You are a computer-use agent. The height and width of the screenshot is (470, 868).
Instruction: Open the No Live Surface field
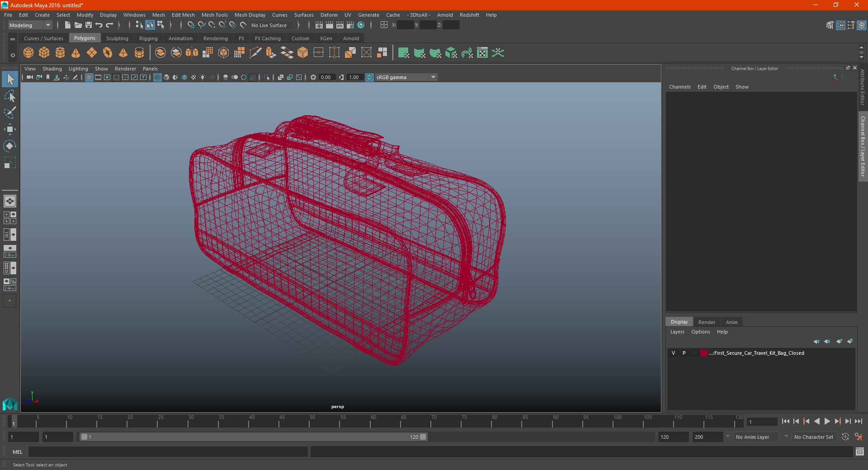[271, 25]
